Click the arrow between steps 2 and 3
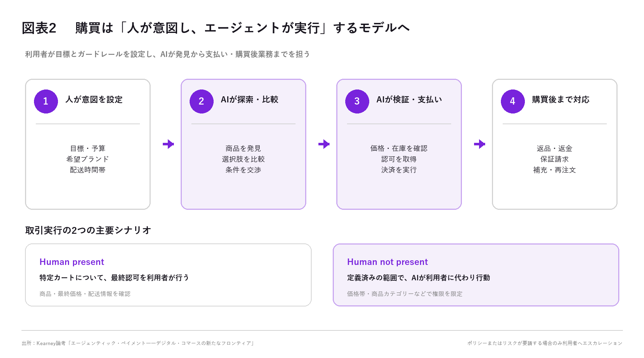The width and height of the screenshot is (644, 358). click(324, 144)
